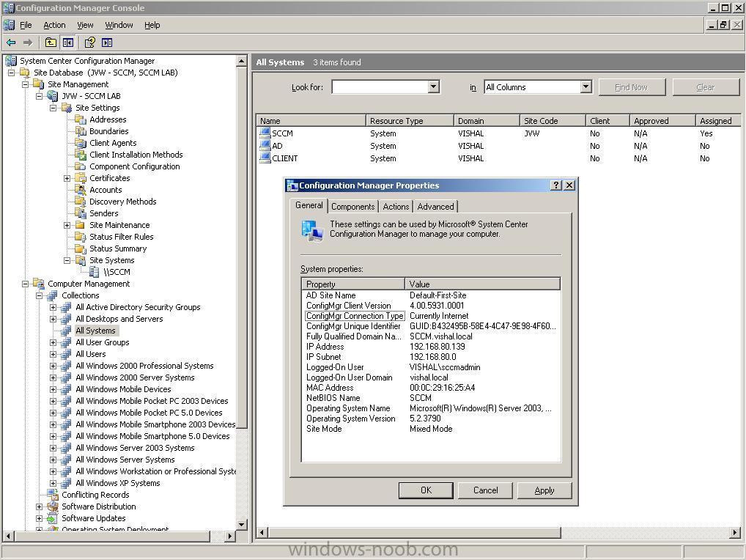746x560 pixels.
Task: Collapse the Site Management tree node
Action: 25,84
